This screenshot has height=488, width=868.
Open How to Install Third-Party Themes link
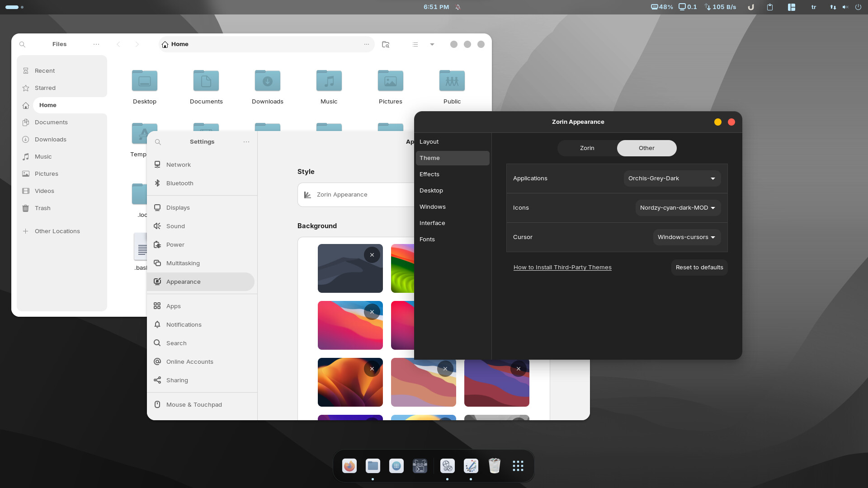click(562, 267)
